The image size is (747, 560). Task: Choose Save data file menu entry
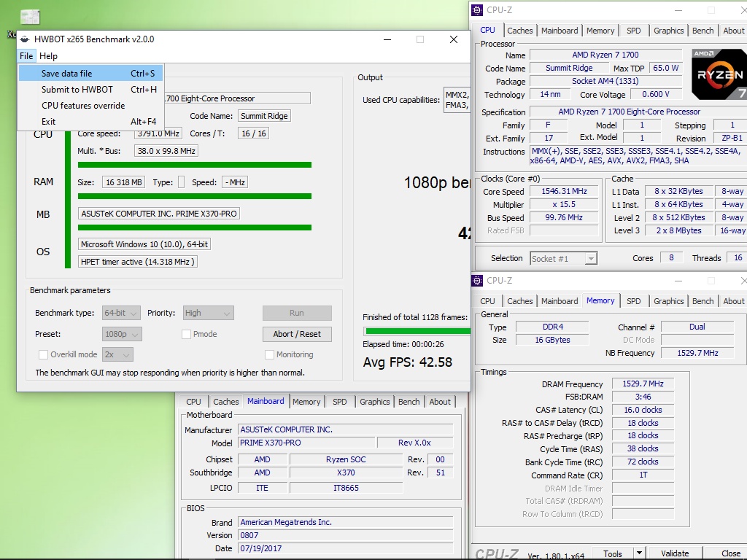90,74
